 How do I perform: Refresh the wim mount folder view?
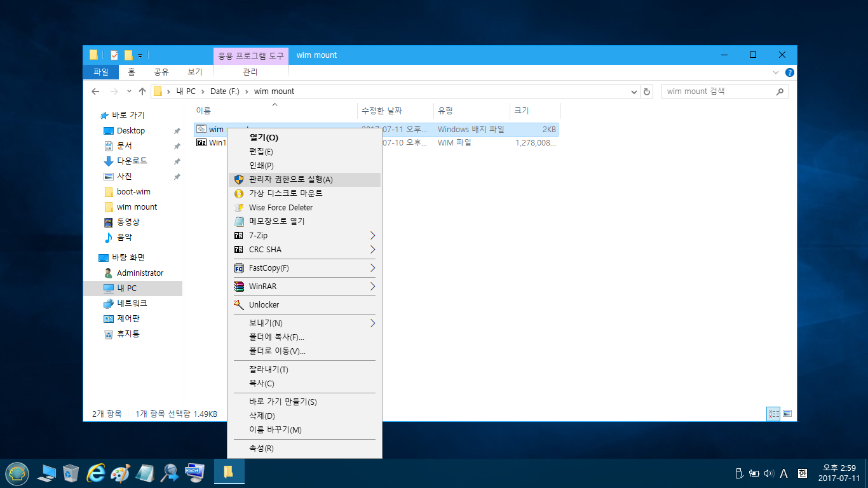pos(647,91)
